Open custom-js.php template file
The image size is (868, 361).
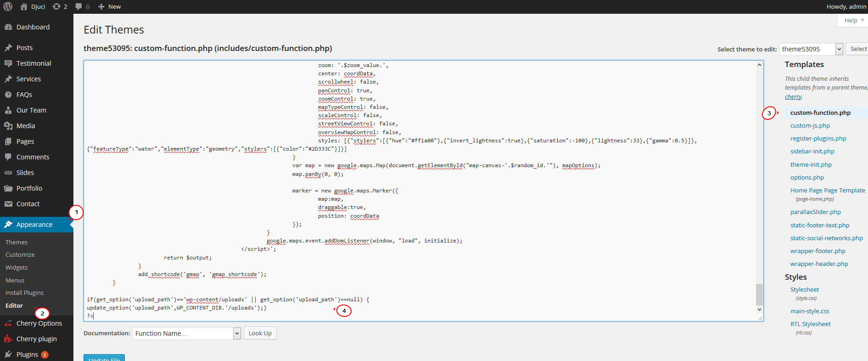pos(810,125)
